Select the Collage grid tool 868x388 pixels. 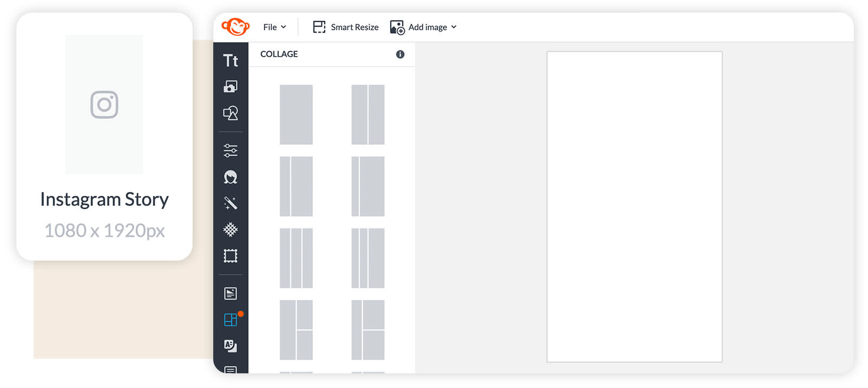pos(231,320)
